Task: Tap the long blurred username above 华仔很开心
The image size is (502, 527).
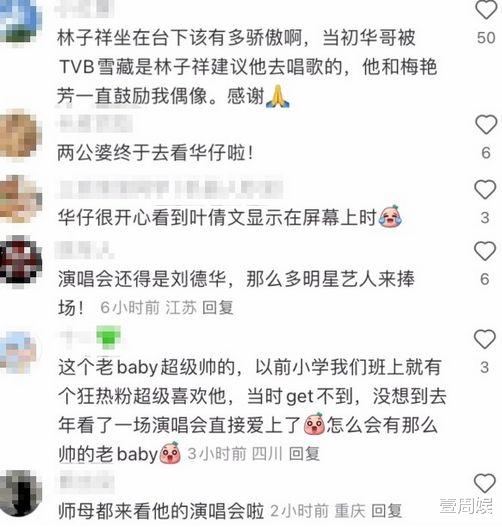Action: (170, 190)
